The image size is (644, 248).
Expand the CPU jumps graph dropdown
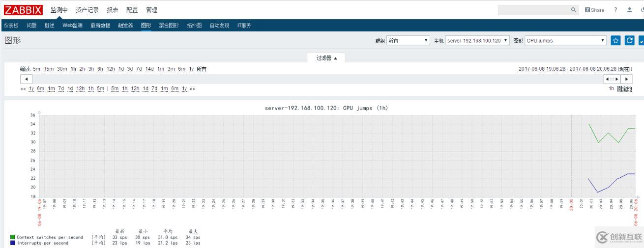coord(565,41)
